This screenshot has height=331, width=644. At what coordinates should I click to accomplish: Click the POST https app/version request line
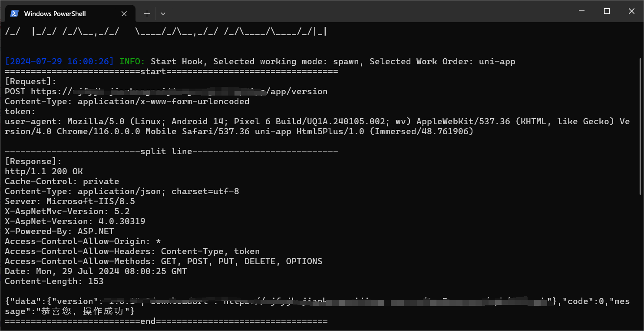click(x=166, y=91)
